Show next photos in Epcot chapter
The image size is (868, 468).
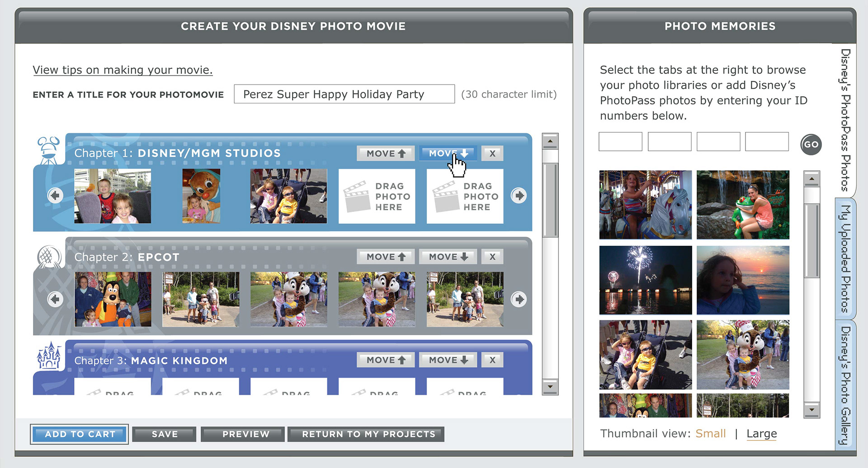pyautogui.click(x=519, y=299)
